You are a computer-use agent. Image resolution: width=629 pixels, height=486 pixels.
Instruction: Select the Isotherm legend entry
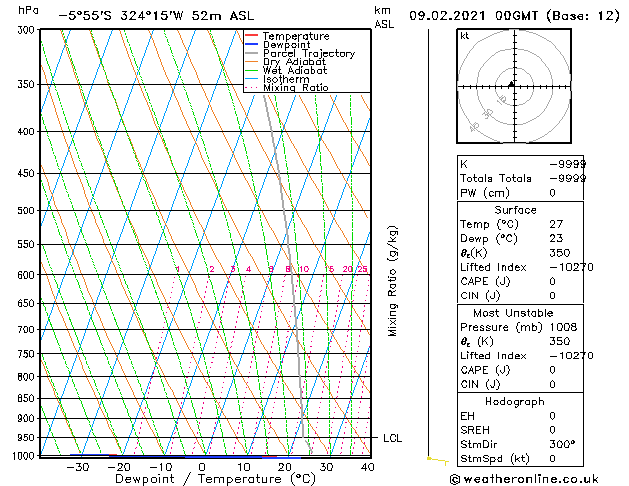tap(285, 79)
